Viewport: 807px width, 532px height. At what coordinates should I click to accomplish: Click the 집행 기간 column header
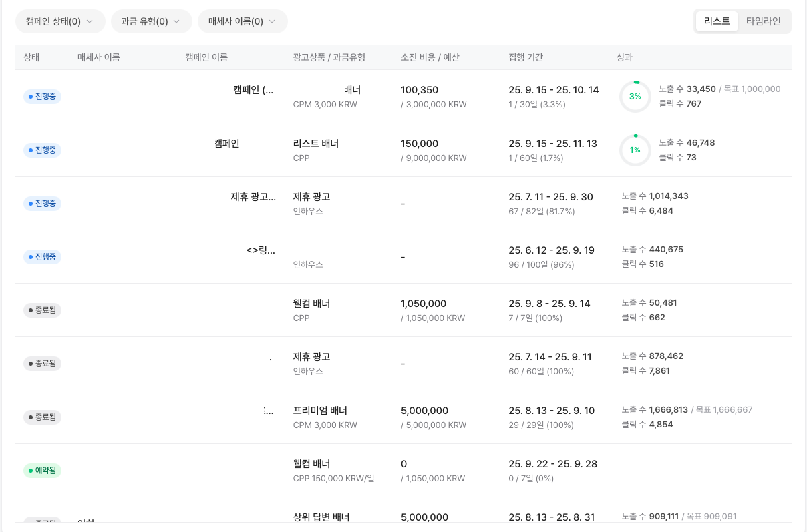526,57
